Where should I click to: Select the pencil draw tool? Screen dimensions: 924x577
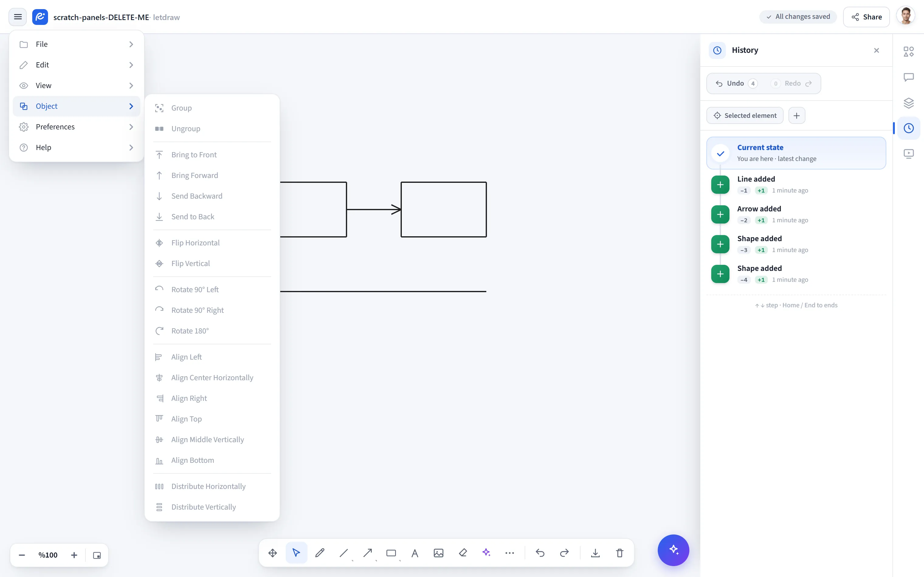(320, 553)
